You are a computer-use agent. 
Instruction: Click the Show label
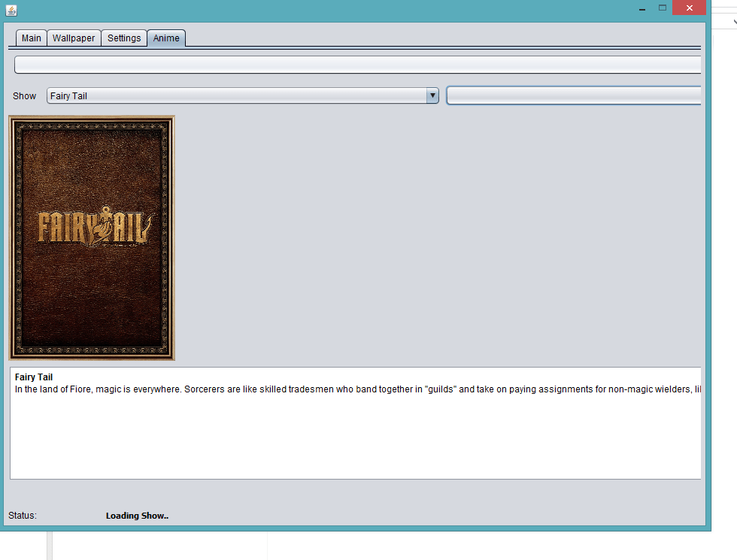pos(24,96)
